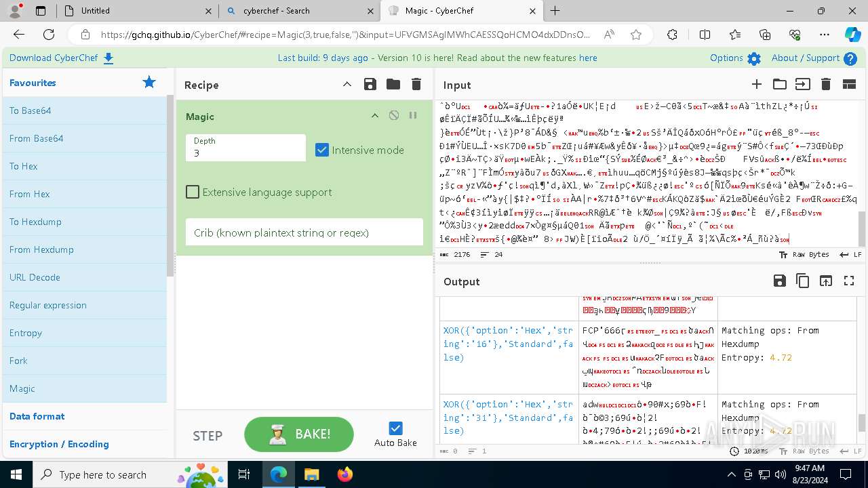The image size is (868, 488).
Task: Disable the Magic operation
Action: click(x=394, y=116)
